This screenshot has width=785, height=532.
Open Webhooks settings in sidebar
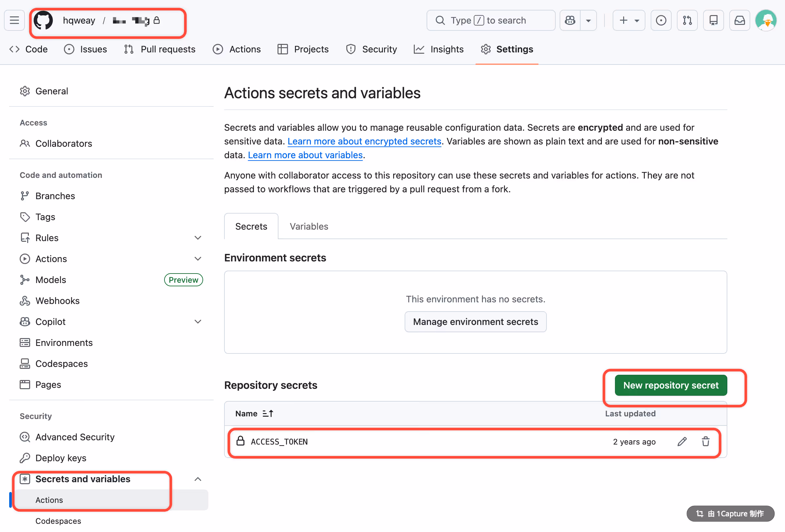click(57, 301)
